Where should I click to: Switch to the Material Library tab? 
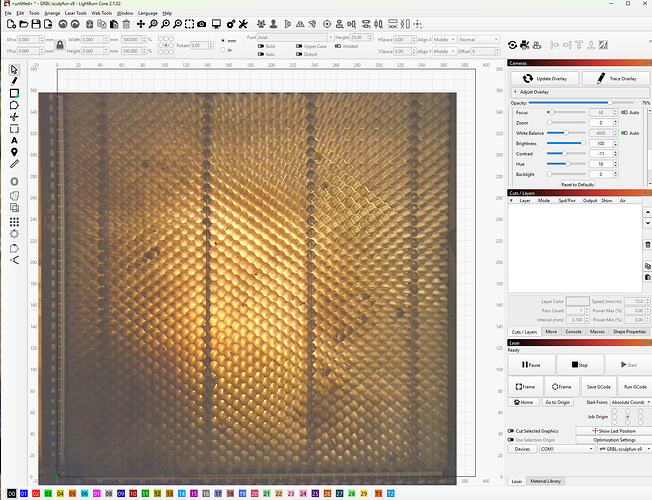pyautogui.click(x=546, y=481)
